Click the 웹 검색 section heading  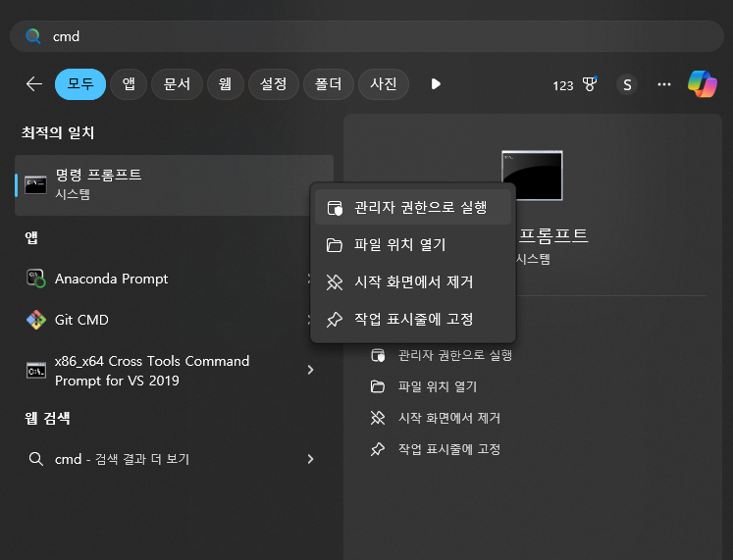pos(47,418)
